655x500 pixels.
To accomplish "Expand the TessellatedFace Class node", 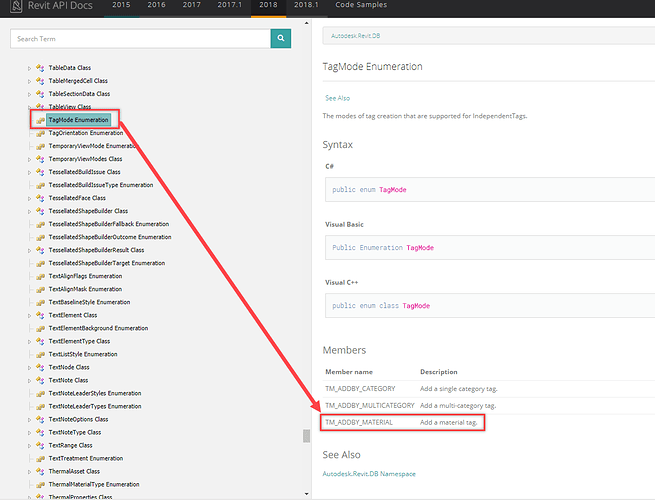I will 29,198.
